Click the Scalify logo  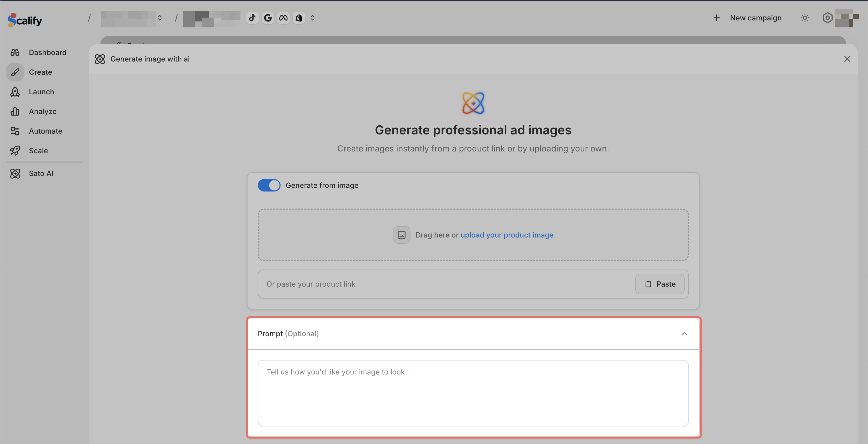pos(25,20)
